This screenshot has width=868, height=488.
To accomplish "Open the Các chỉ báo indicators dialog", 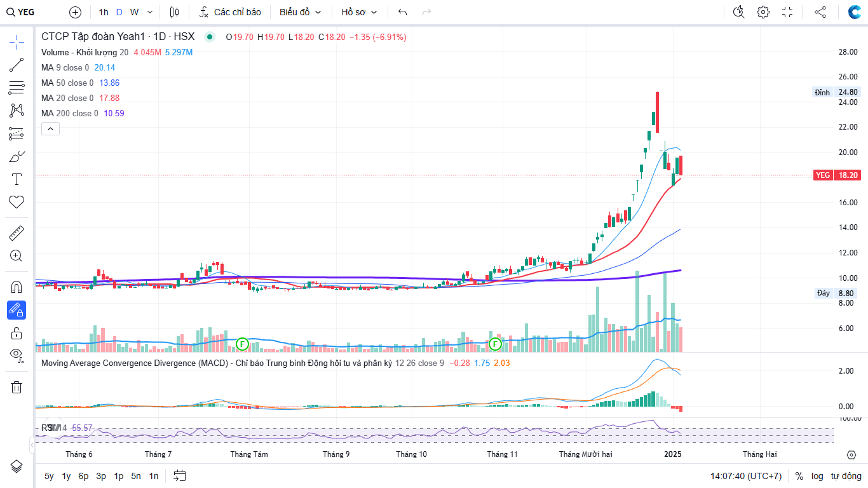I will point(230,12).
